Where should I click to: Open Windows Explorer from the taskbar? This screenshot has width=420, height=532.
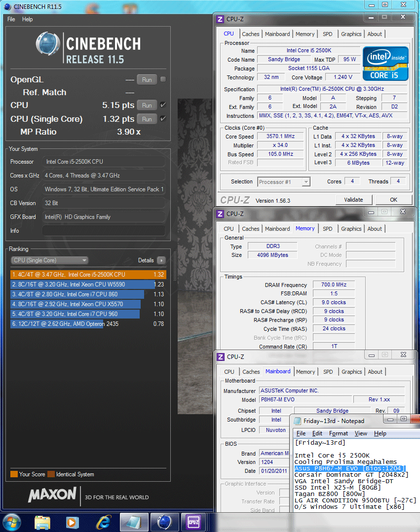click(x=42, y=523)
